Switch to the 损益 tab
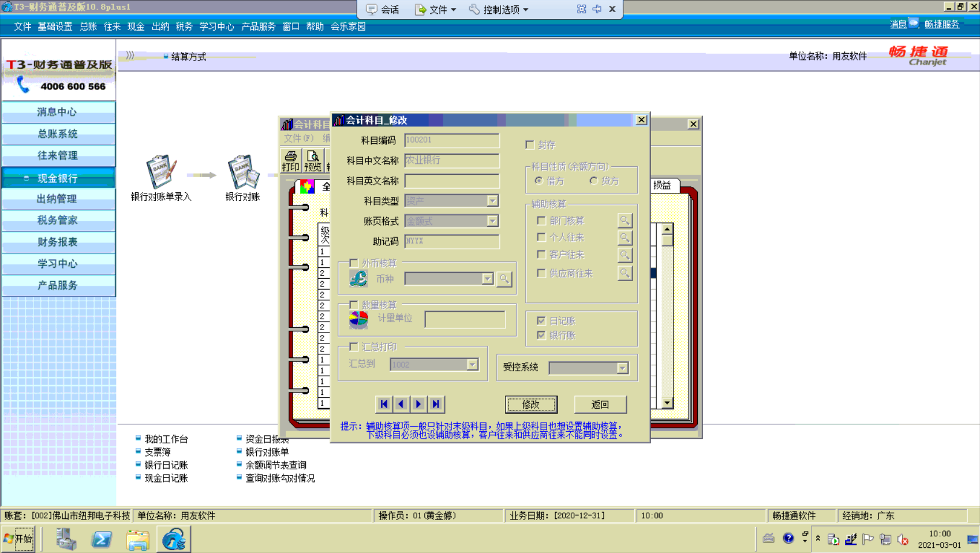Image resolution: width=980 pixels, height=553 pixels. tap(663, 185)
